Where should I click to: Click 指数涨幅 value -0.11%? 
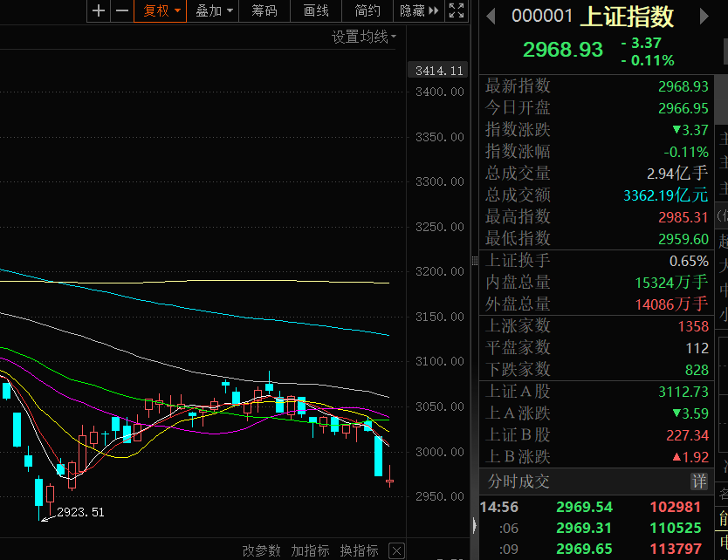[686, 152]
